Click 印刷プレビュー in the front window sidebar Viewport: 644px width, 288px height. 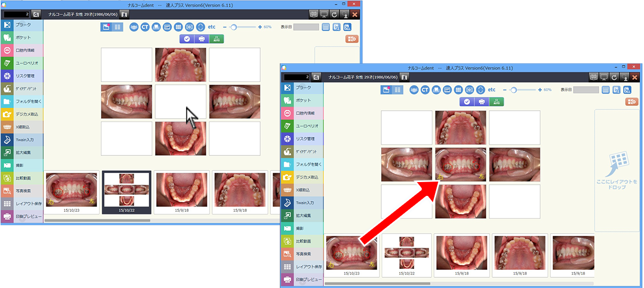tap(302, 279)
